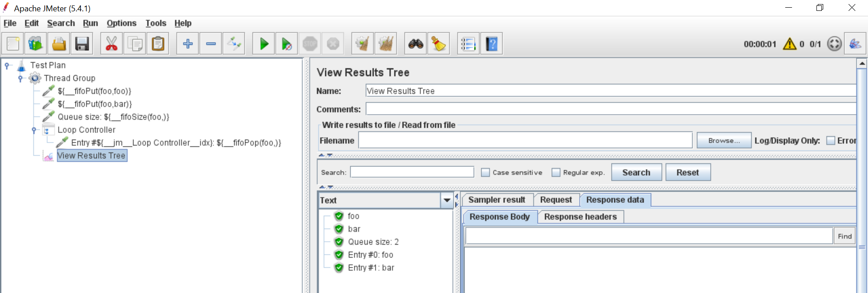Click the Clear results broom icon
This screenshot has width=868, height=293.
point(363,44)
